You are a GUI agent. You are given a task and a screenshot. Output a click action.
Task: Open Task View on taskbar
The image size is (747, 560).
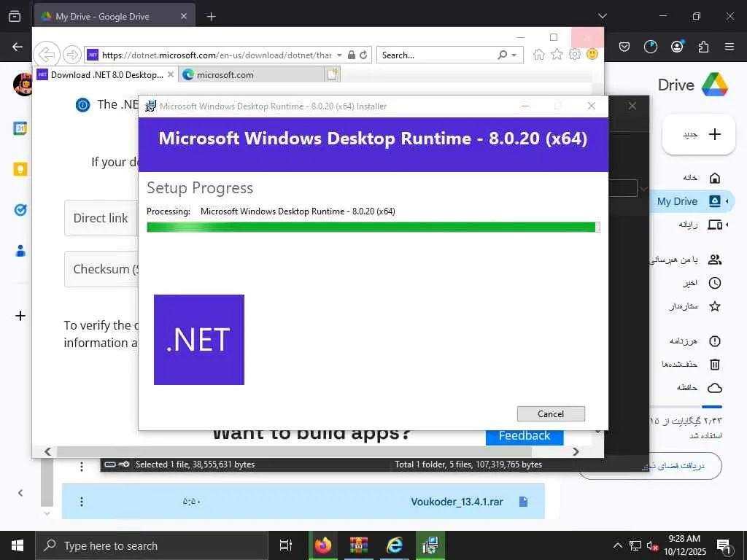tap(286, 545)
